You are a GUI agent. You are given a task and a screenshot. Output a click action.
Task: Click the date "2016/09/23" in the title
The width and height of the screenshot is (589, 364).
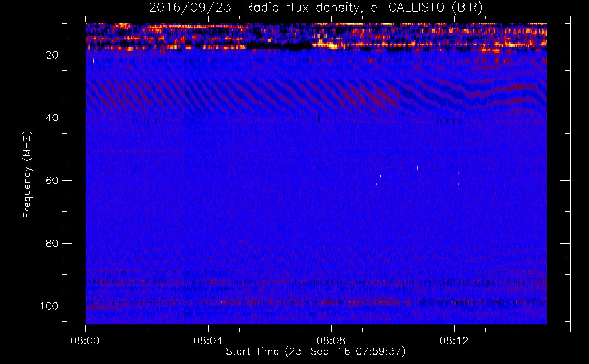[190, 8]
